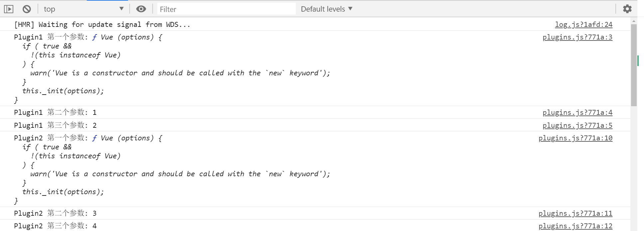Open source link plugins.js?771a:11
Image resolution: width=644 pixels, height=231 pixels.
pos(575,213)
